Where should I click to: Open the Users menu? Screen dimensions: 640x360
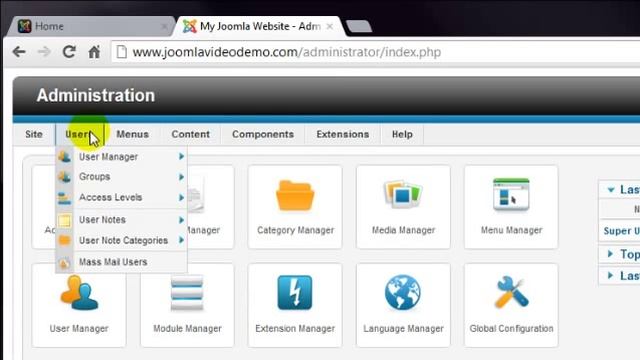pos(80,134)
